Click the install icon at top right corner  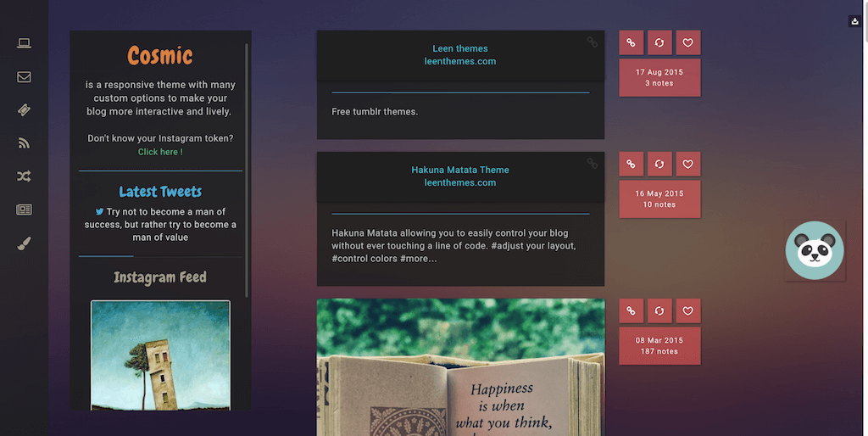(x=854, y=22)
